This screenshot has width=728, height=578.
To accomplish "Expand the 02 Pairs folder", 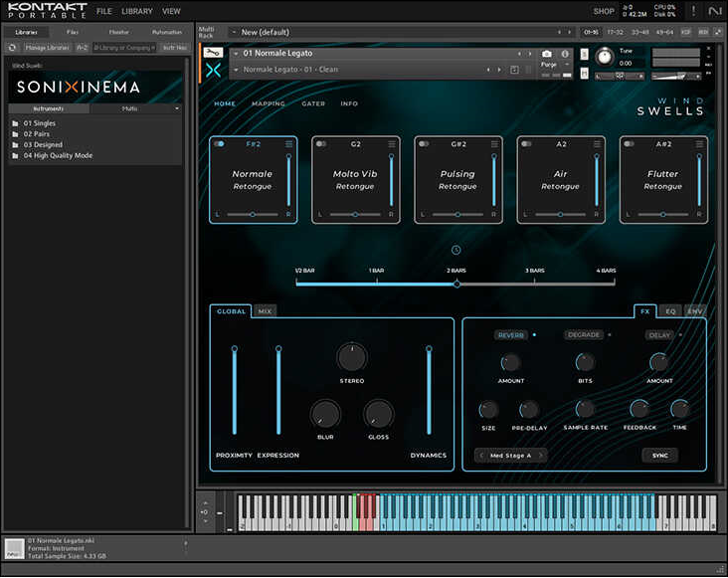I will coord(36,134).
